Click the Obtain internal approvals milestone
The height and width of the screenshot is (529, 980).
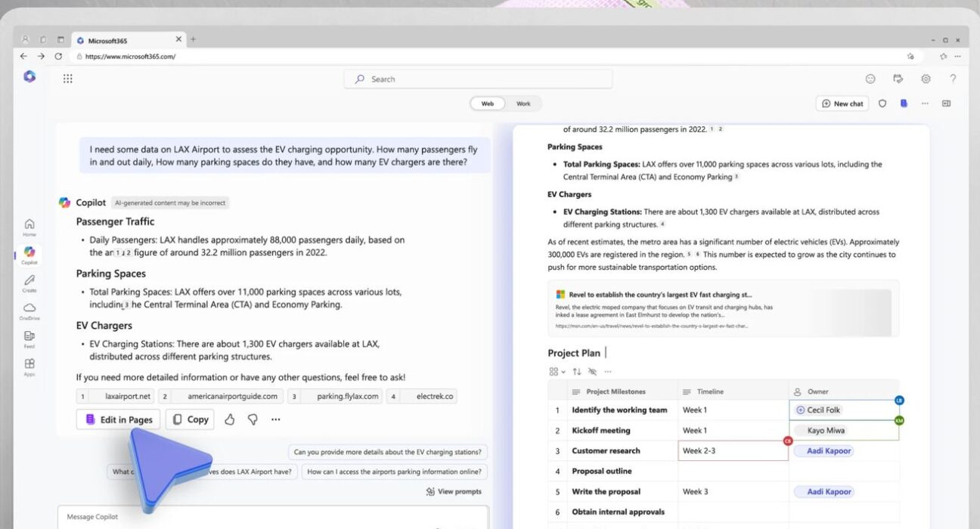pyautogui.click(x=618, y=512)
